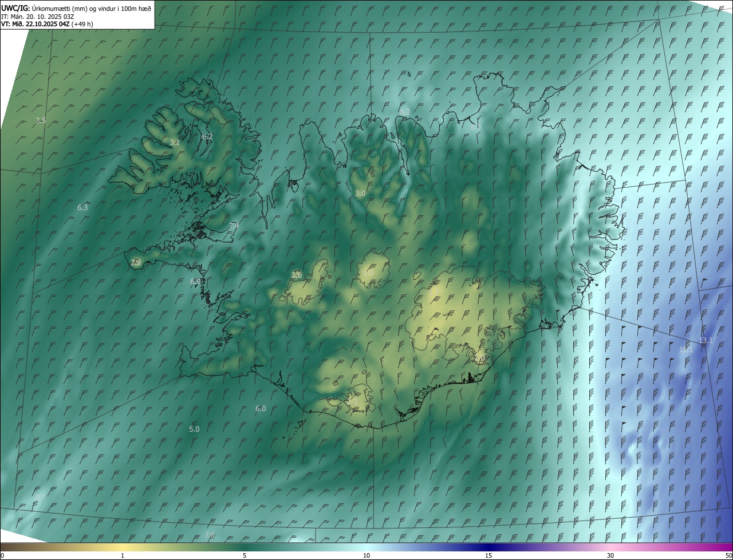This screenshot has height=560, width=733.
Task: Click the map value '5.0' southwest of Iceland
Action: pos(194,429)
